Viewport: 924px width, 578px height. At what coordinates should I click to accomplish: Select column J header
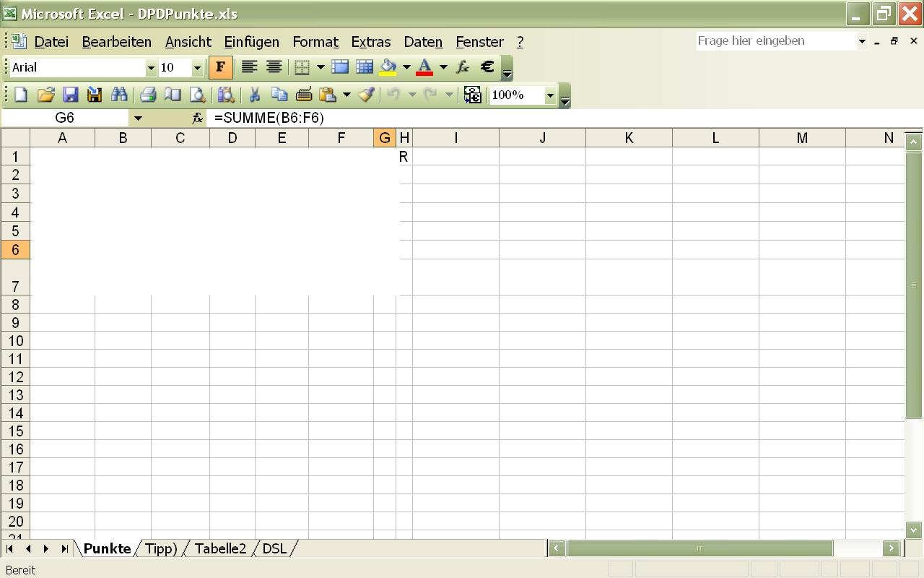click(x=542, y=138)
